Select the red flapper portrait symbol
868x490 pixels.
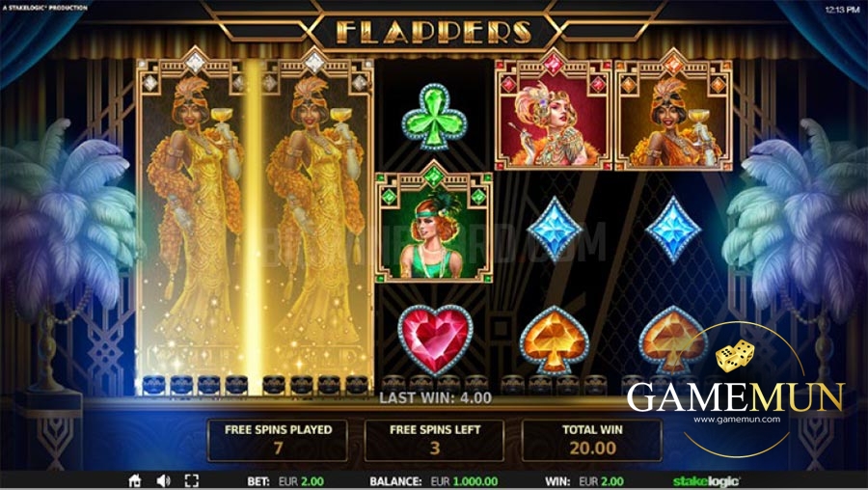[554, 113]
